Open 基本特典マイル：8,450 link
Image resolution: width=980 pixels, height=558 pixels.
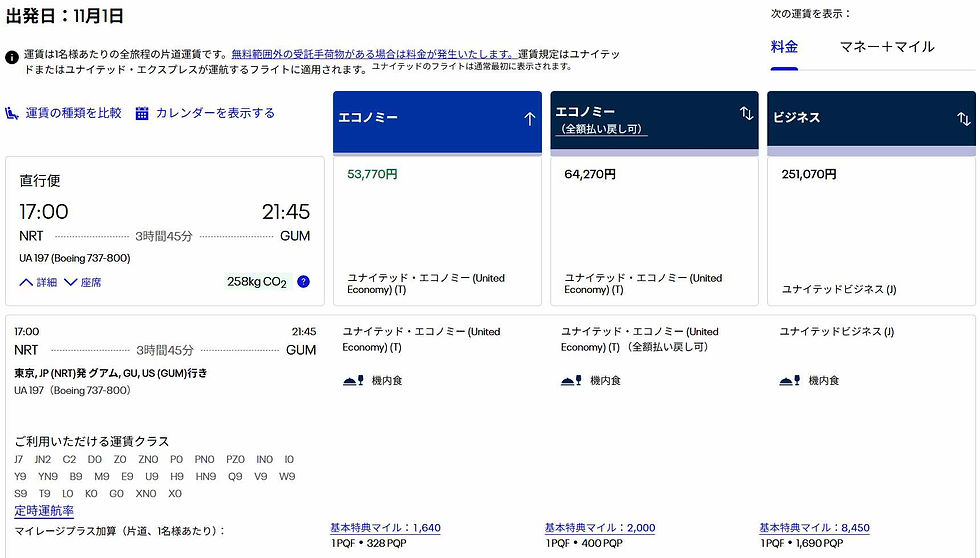(814, 527)
